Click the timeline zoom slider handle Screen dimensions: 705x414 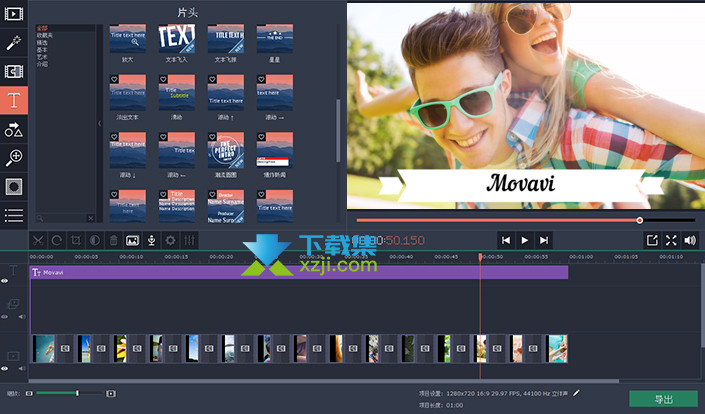[x=77, y=393]
